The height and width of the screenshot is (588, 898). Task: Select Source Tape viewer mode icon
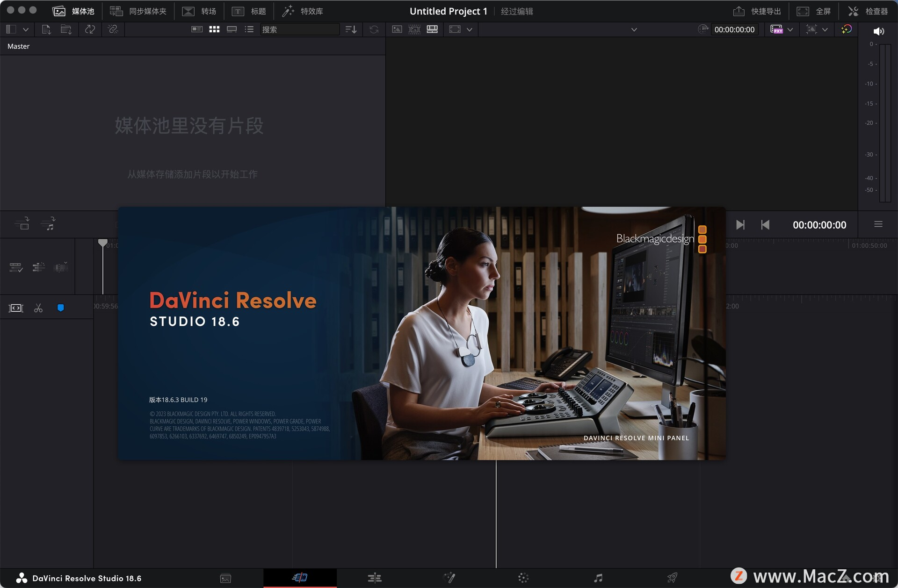pyautogui.click(x=414, y=29)
